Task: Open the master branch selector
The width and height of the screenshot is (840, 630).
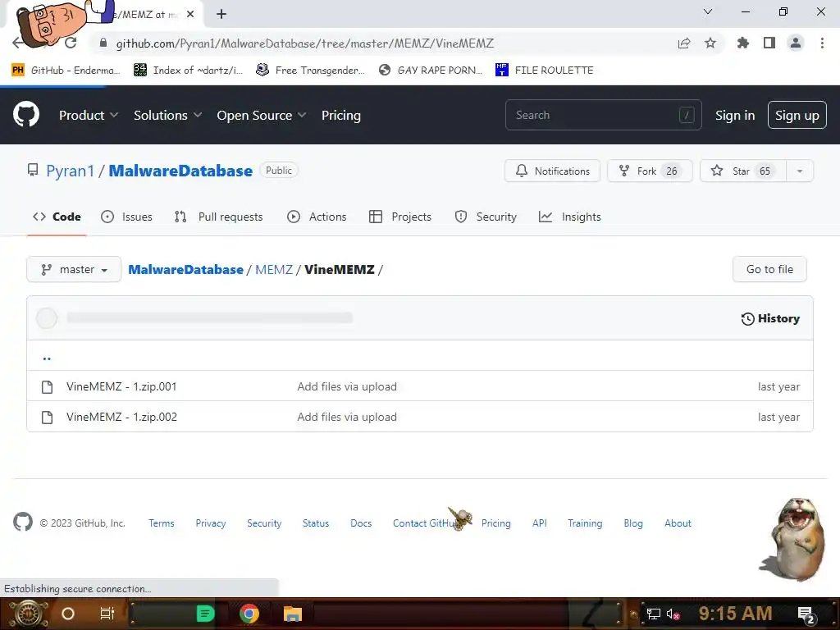Action: pos(74,269)
